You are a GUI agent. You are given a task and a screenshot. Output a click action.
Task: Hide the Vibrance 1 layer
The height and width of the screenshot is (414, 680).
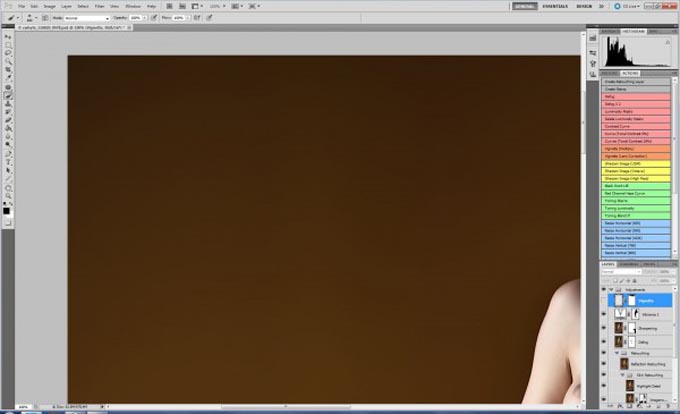pyautogui.click(x=604, y=314)
